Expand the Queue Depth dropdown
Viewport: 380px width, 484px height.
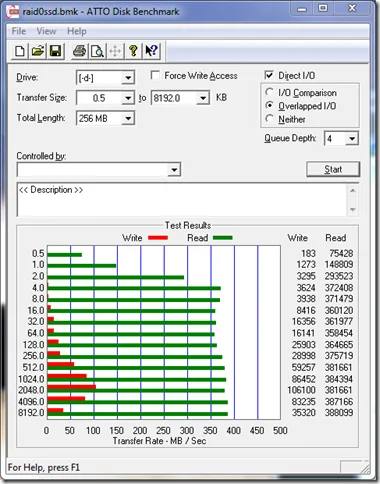352,138
